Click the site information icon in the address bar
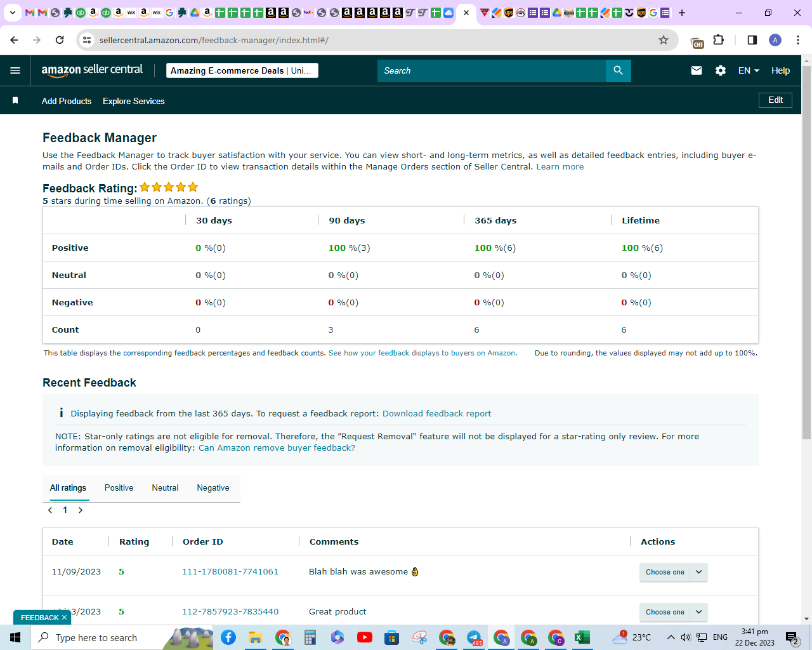Screen dimensions: 812x650 88,40
